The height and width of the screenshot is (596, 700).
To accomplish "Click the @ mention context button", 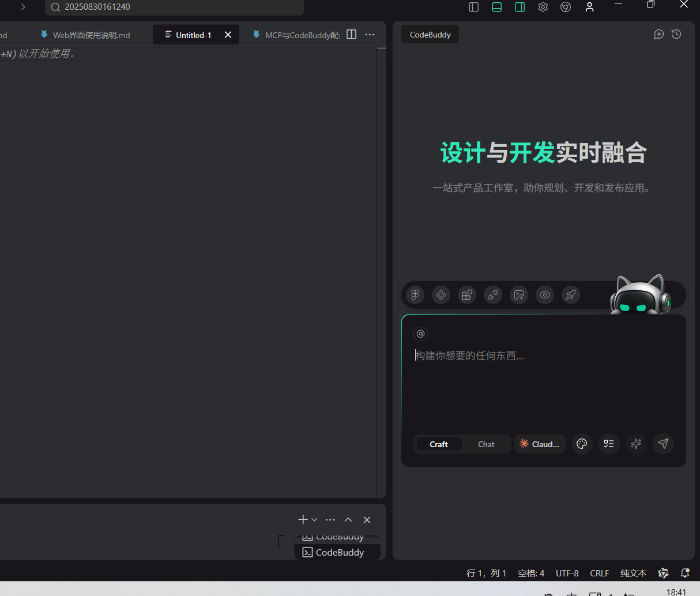I will click(x=421, y=333).
